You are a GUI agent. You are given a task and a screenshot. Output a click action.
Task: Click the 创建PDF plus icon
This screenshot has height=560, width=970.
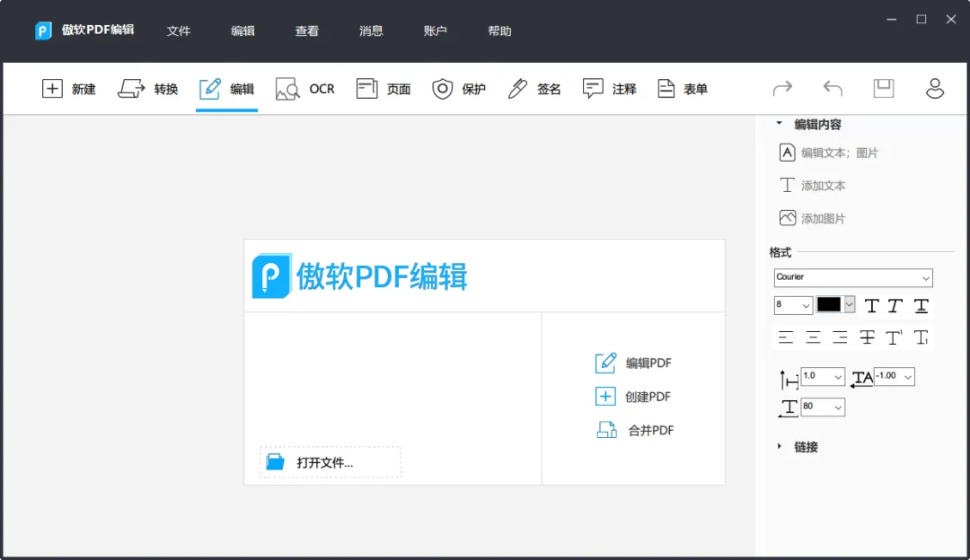[x=605, y=396]
